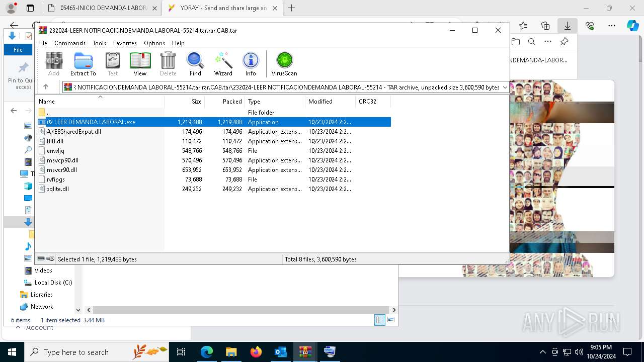Sort by the Type column header

275,101
